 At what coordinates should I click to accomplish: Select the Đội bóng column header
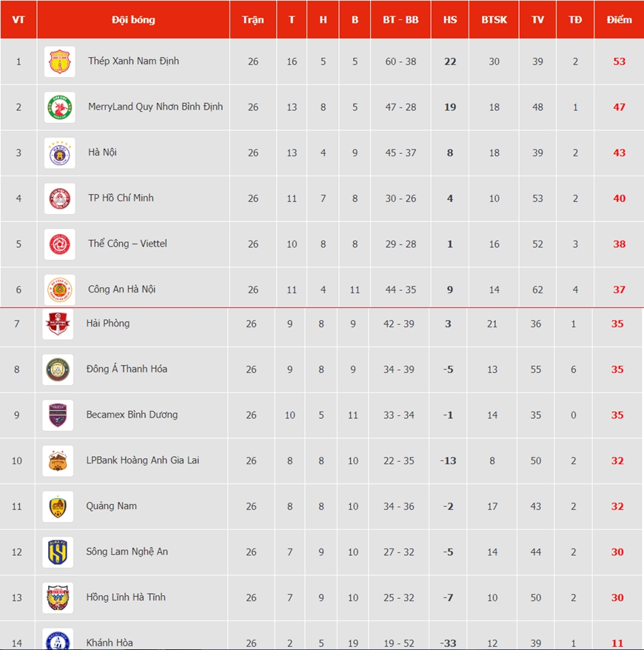point(133,19)
